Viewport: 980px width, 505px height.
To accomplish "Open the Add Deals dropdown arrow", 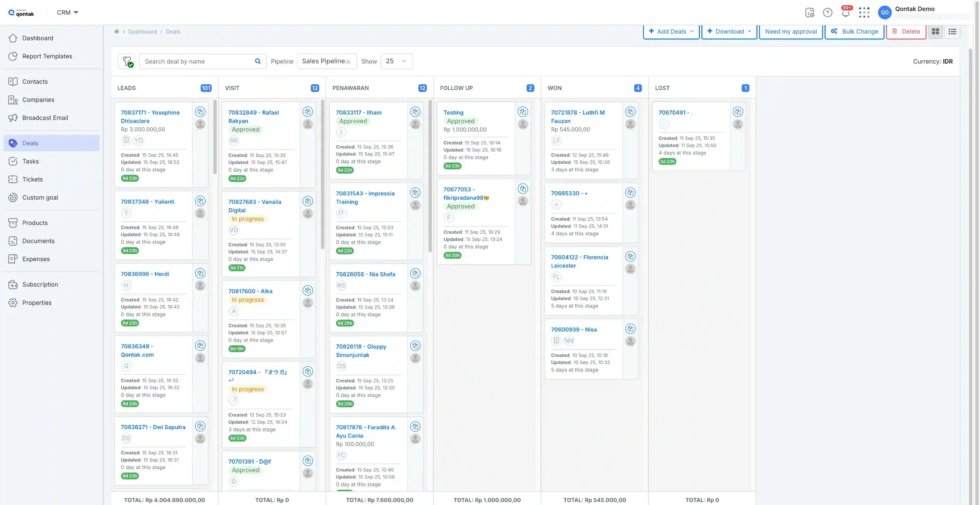I will [x=691, y=31].
